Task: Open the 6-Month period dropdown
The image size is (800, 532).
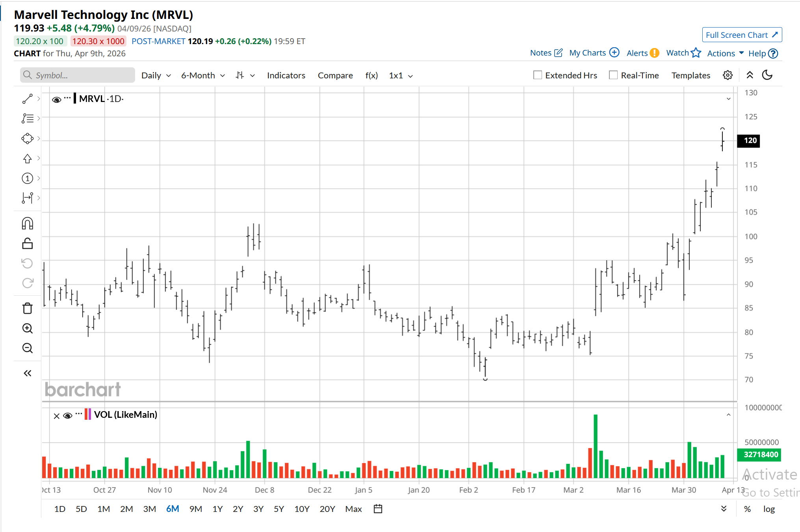Action: click(203, 76)
